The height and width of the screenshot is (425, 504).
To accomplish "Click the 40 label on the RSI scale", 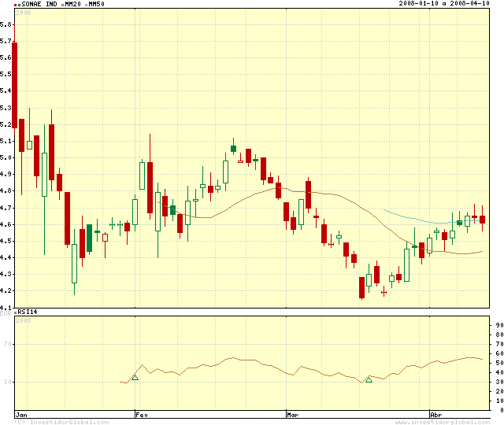I will (x=499, y=372).
